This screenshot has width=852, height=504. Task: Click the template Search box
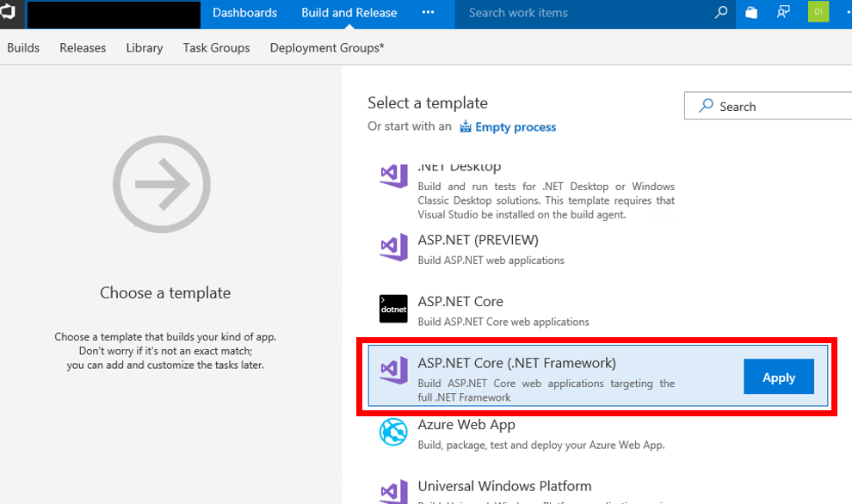point(769,106)
